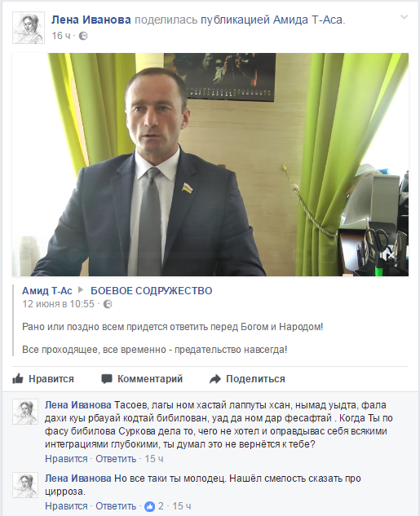Image resolution: width=420 pixels, height=516 pixels.
Task: Open Лена Иванова profile name link in header
Action: [91, 20]
